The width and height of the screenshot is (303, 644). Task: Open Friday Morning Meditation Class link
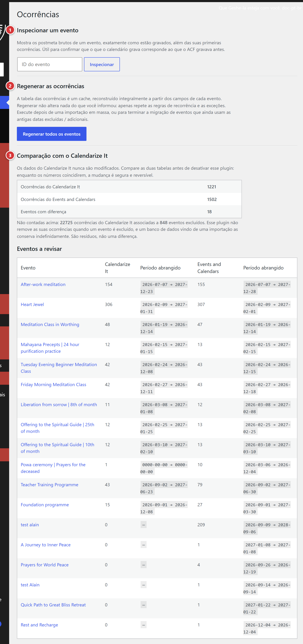pos(54,384)
